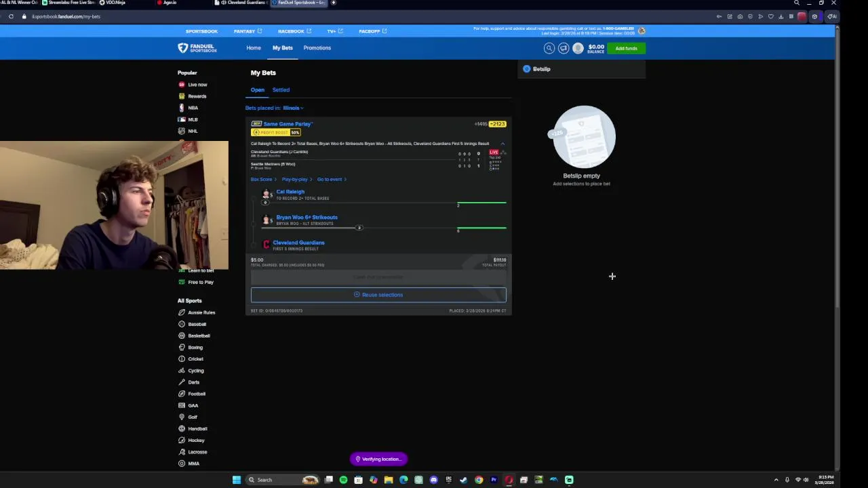Open Windows Start menu
The height and width of the screenshot is (488, 868).
236,480
